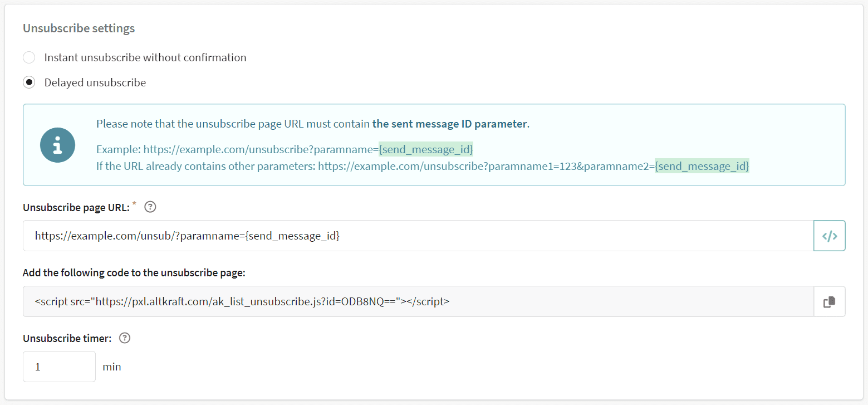
Task: Open help for Unsubscribe page URL
Action: [x=150, y=207]
